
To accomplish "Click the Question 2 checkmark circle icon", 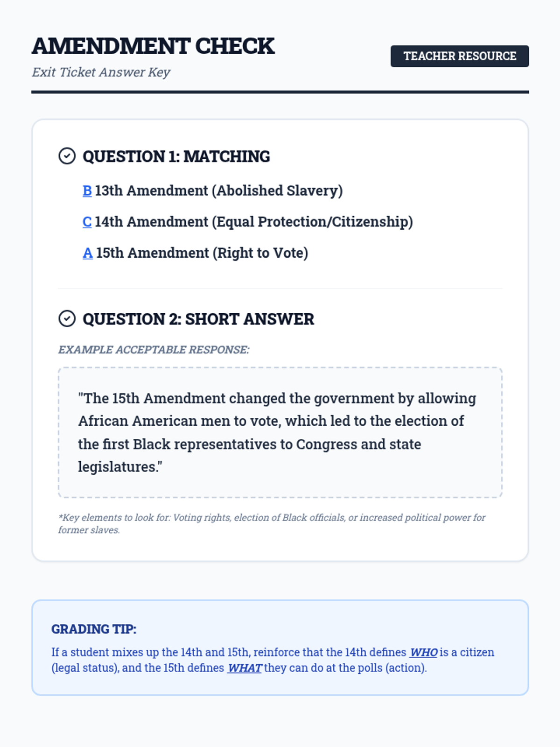I will click(67, 319).
